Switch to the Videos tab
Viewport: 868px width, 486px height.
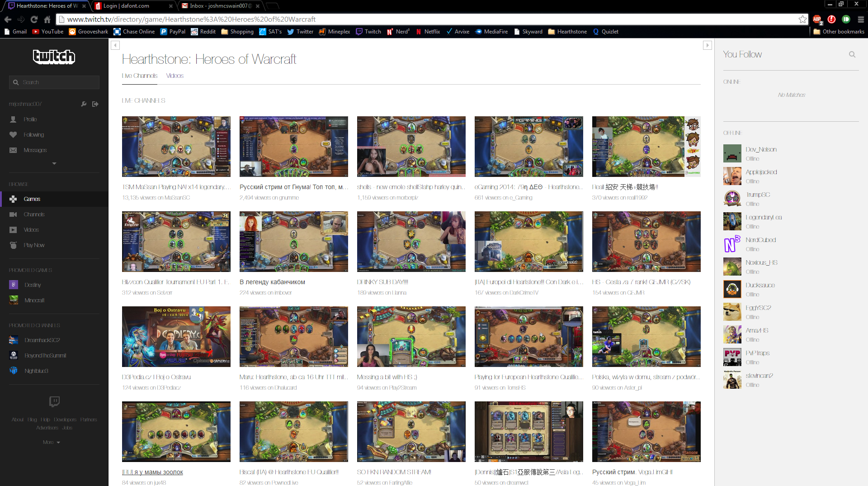coord(175,76)
